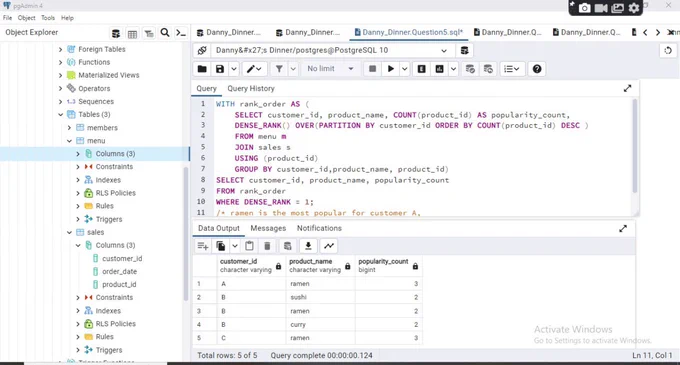Open the Help menu
Screen dimensions: 680x365
(x=67, y=18)
